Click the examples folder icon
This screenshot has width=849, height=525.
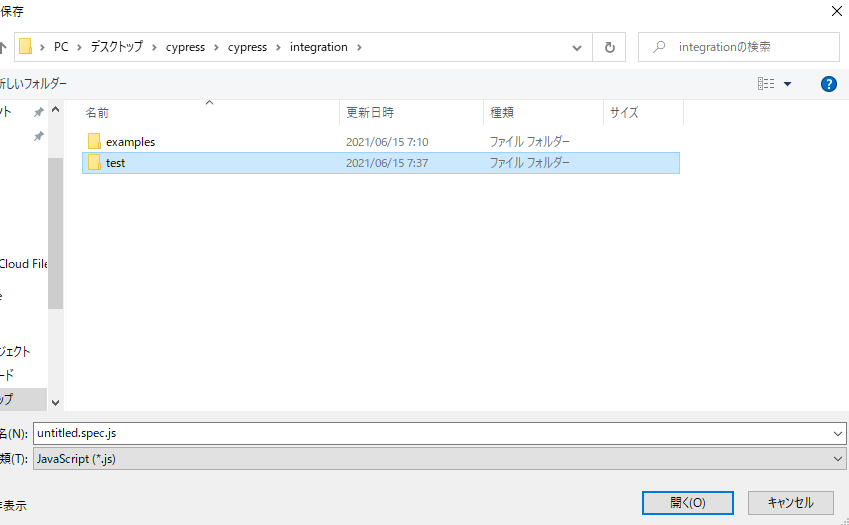click(94, 141)
